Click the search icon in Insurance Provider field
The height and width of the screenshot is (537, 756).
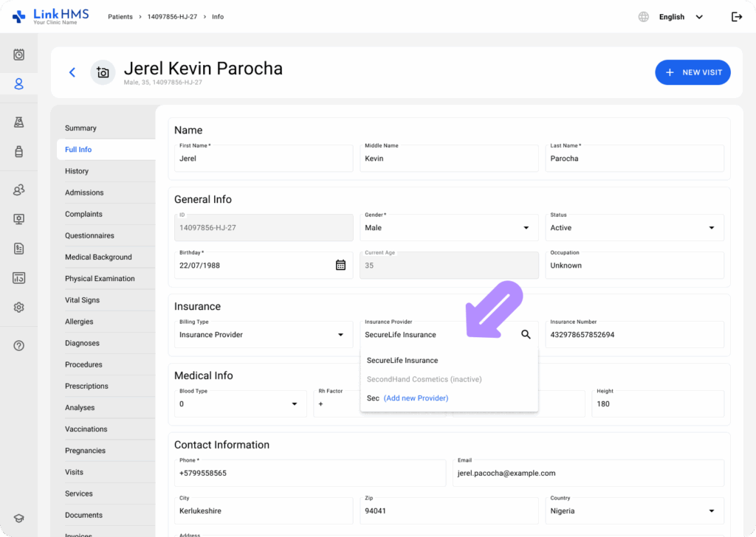[526, 335]
